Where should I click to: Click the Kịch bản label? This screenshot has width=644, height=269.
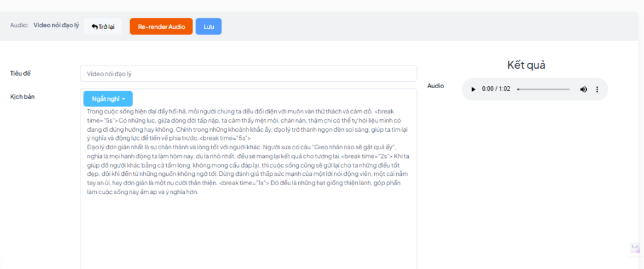(22, 97)
